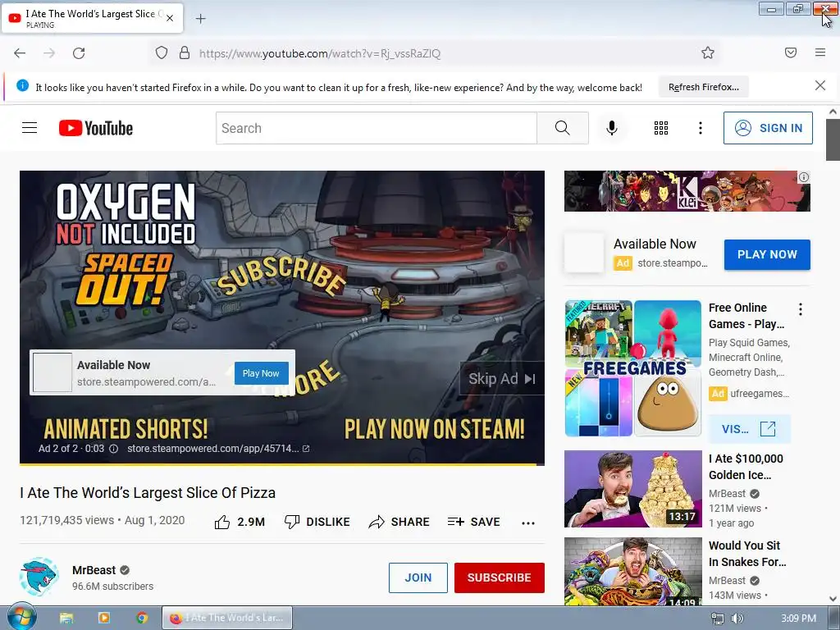The image size is (840, 630).
Task: Click the page vertical scrollbar thumb
Action: [x=833, y=139]
